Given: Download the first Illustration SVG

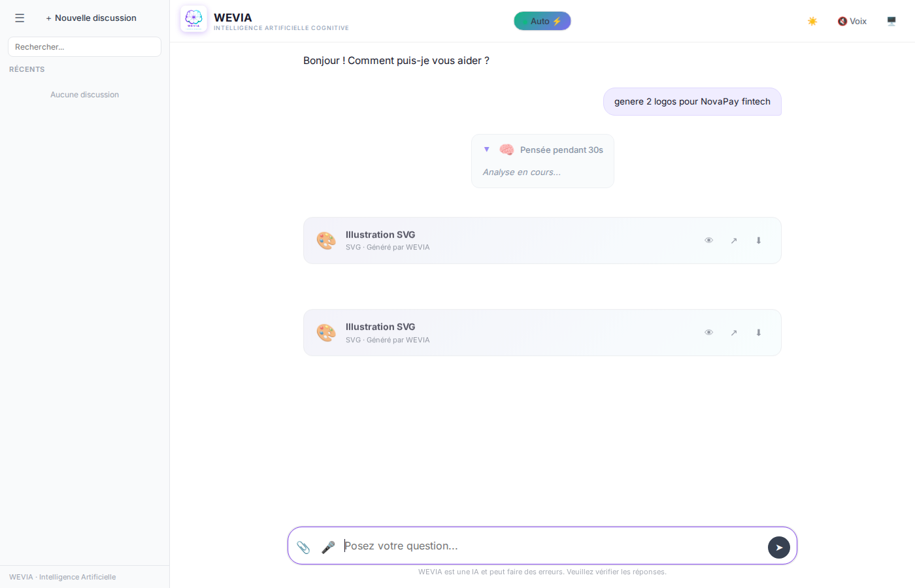Looking at the screenshot, I should [759, 240].
